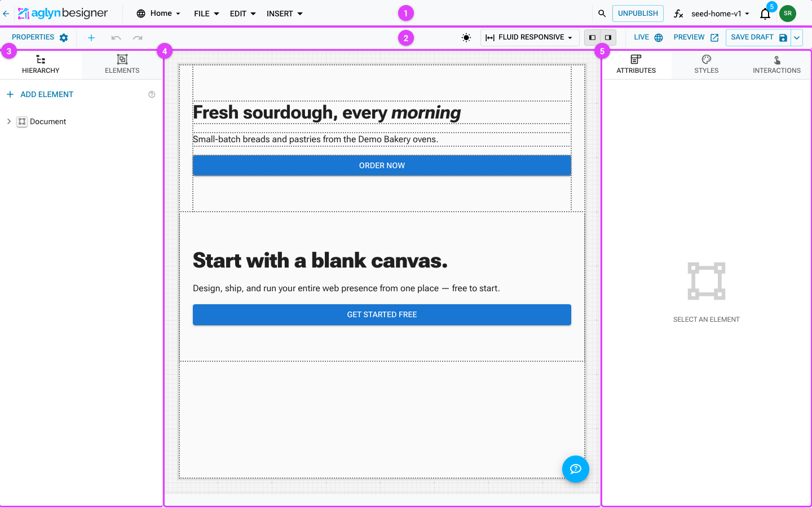Image resolution: width=812 pixels, height=508 pixels.
Task: Toggle the left panel visibility
Action: point(592,38)
